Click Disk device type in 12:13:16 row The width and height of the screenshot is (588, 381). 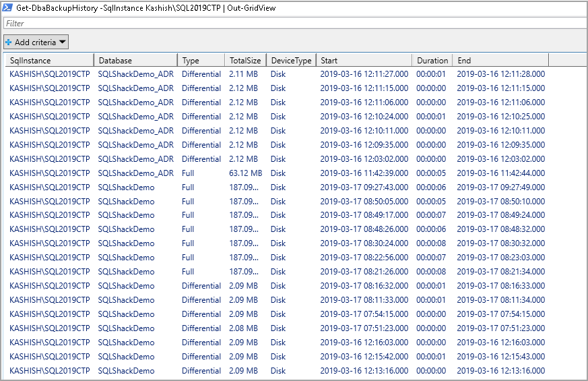(x=278, y=371)
